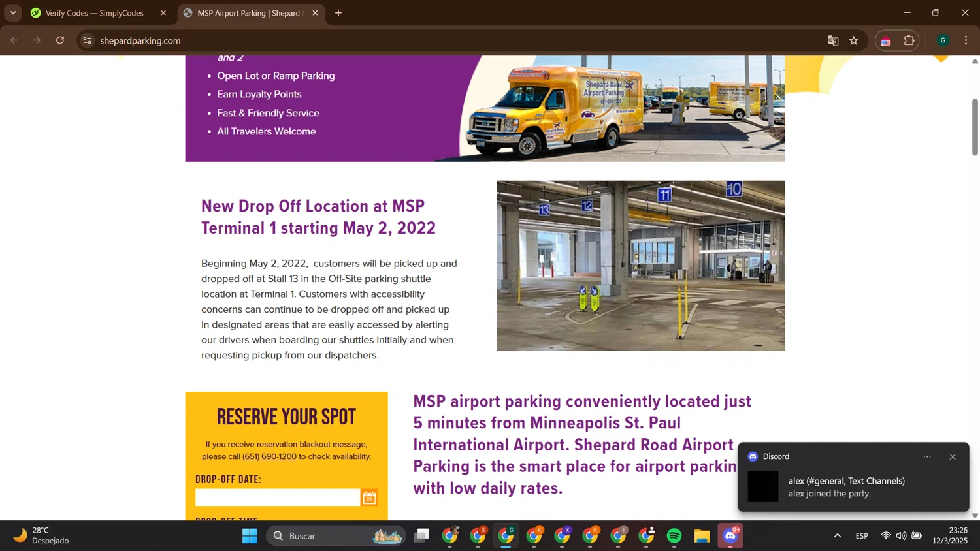Click the MSP airport parking conveniently located heading
Viewport: 980px width, 551px height.
tap(582, 445)
